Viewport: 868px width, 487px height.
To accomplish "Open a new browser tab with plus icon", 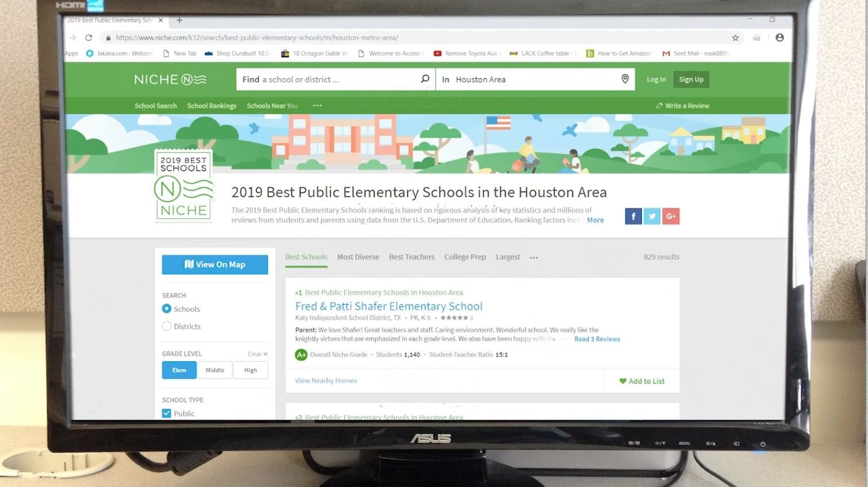I will [x=179, y=20].
